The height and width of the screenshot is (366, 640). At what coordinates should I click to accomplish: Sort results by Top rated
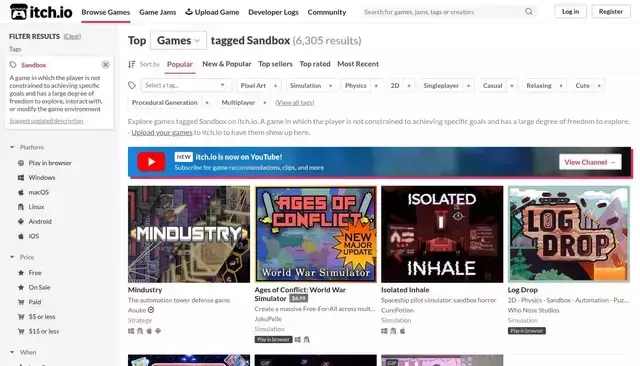(315, 64)
